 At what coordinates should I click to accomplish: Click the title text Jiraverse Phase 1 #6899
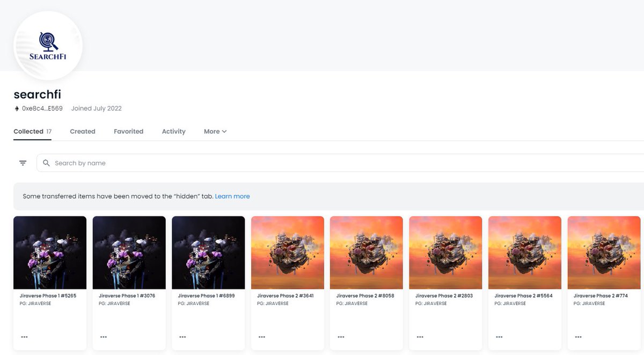click(207, 296)
